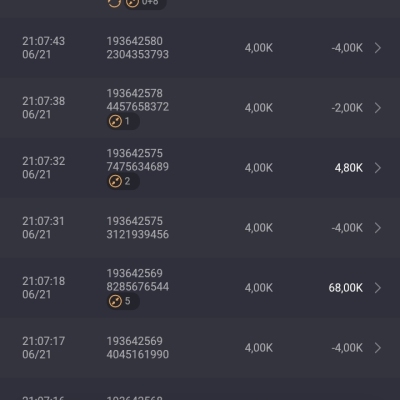Click the partially visible 0+8 badge
The image size is (400, 400).
[x=145, y=3]
